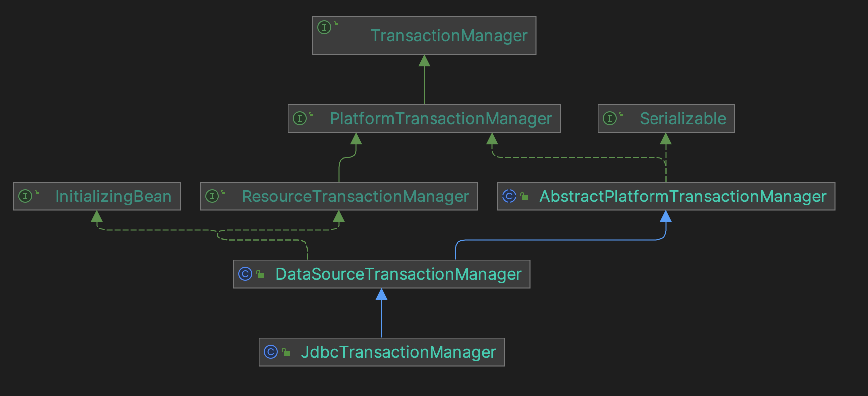Click the public lock icon on JdbcTransactionManager
This screenshot has height=396, width=868.
coord(286,352)
